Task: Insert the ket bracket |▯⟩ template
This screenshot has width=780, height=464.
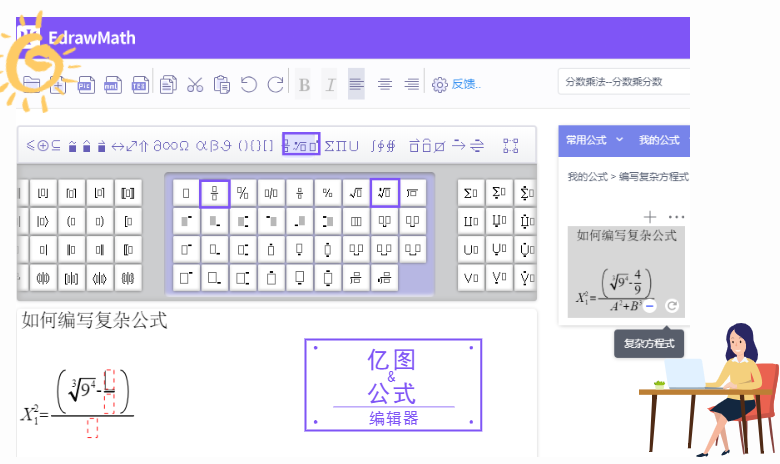Action: click(43, 221)
